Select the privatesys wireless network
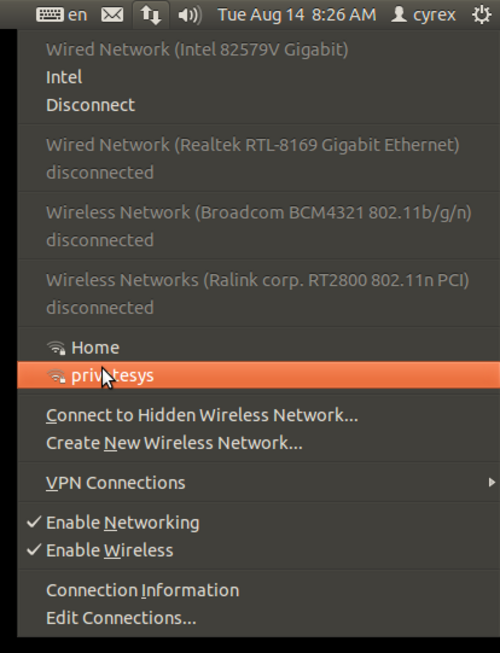This screenshot has height=653, width=500. tap(258, 375)
